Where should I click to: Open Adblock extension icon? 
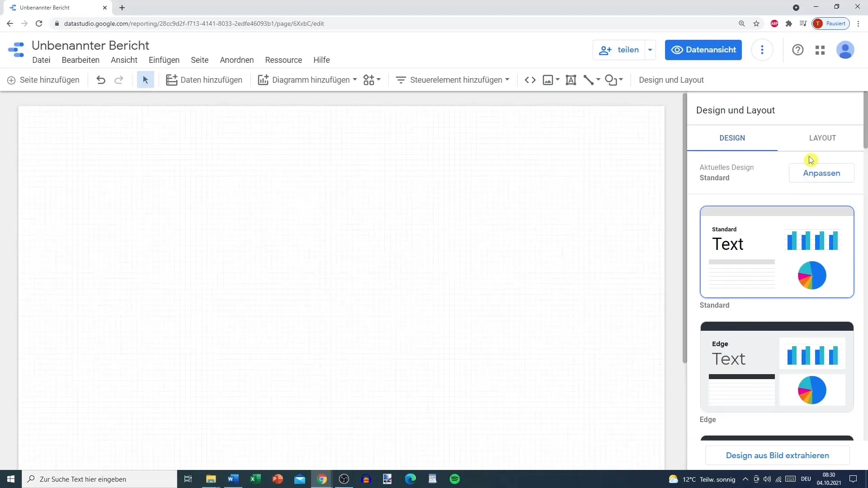click(774, 23)
